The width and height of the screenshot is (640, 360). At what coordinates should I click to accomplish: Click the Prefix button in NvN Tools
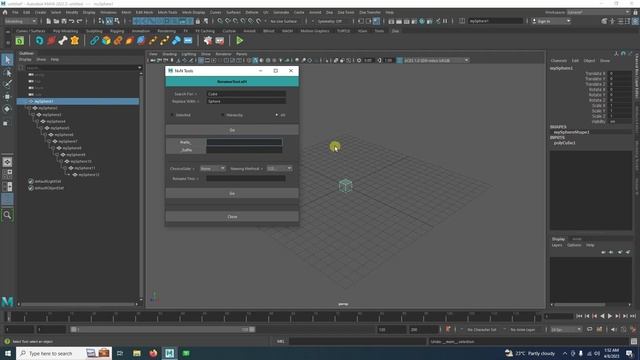[x=185, y=142]
